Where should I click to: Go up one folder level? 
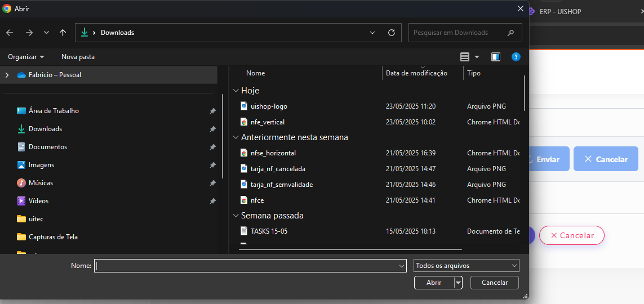[x=63, y=33]
